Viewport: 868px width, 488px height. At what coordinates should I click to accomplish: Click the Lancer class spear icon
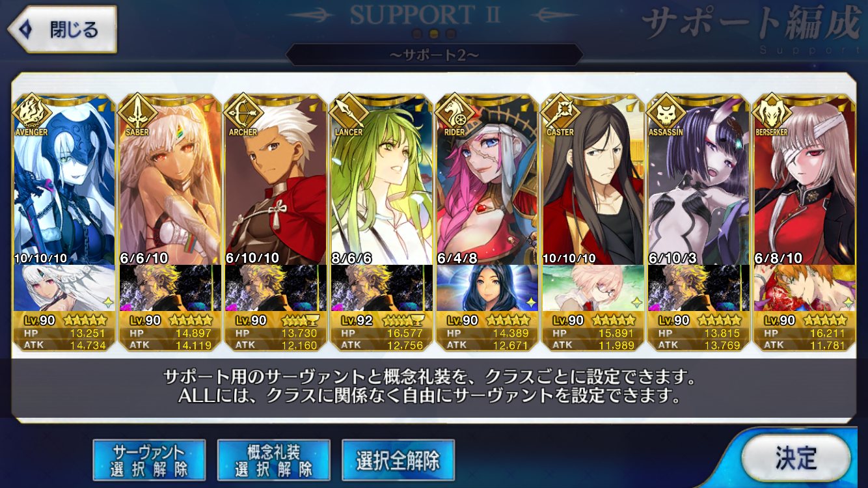click(x=347, y=112)
